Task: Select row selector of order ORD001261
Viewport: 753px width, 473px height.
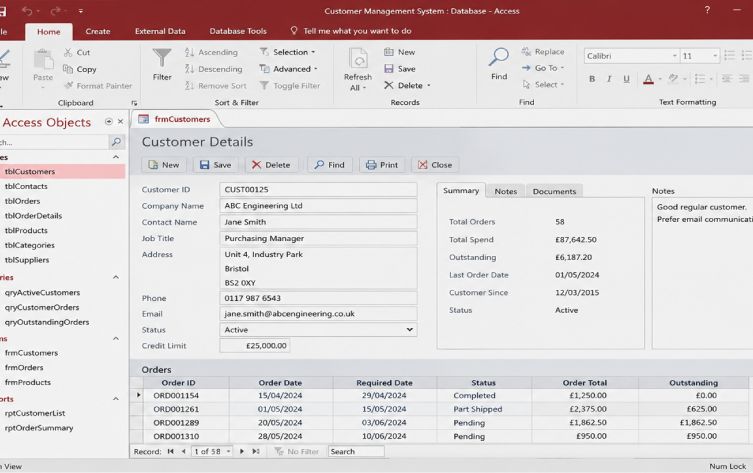Action: click(x=137, y=409)
